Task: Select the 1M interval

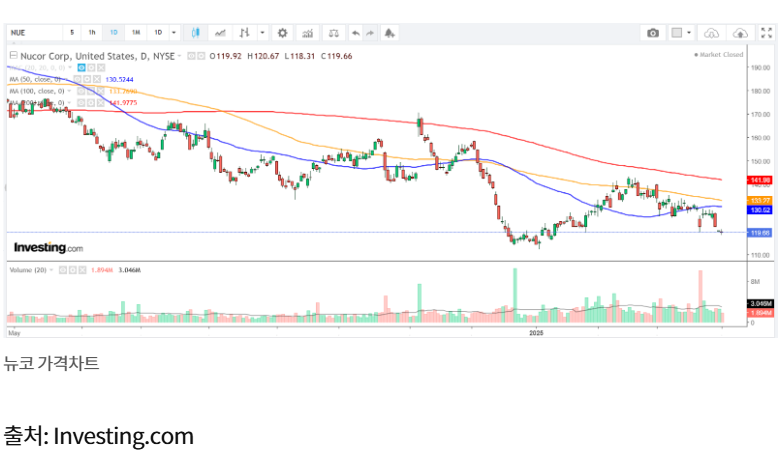Action: click(136, 32)
